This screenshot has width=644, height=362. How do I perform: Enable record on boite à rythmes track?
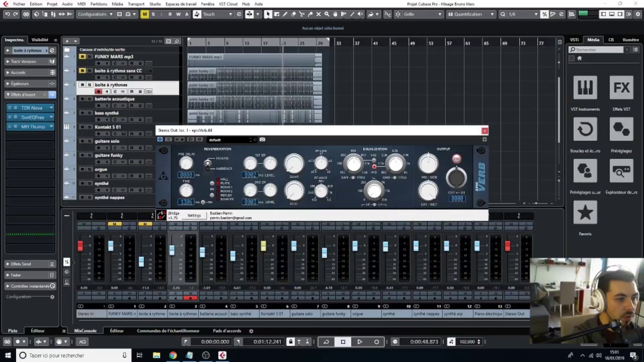[99, 92]
